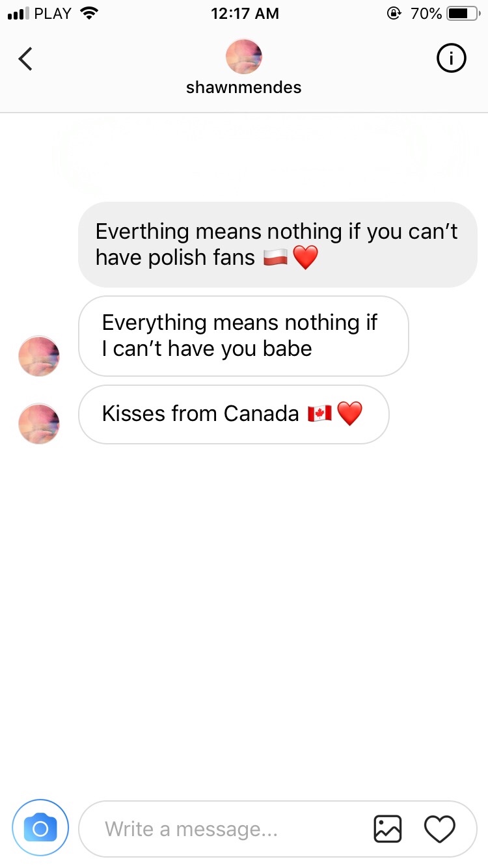Open shawnmendes profile from username
The height and width of the screenshot is (868, 488).
244,88
